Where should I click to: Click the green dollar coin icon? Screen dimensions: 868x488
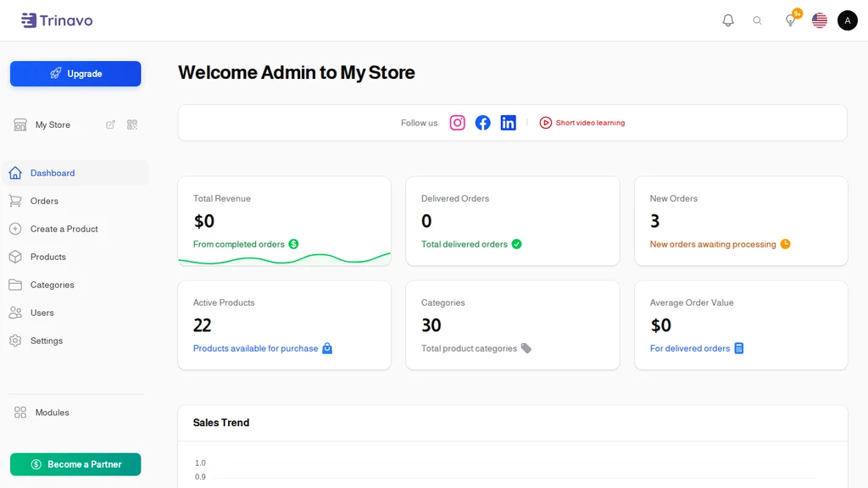click(x=293, y=244)
